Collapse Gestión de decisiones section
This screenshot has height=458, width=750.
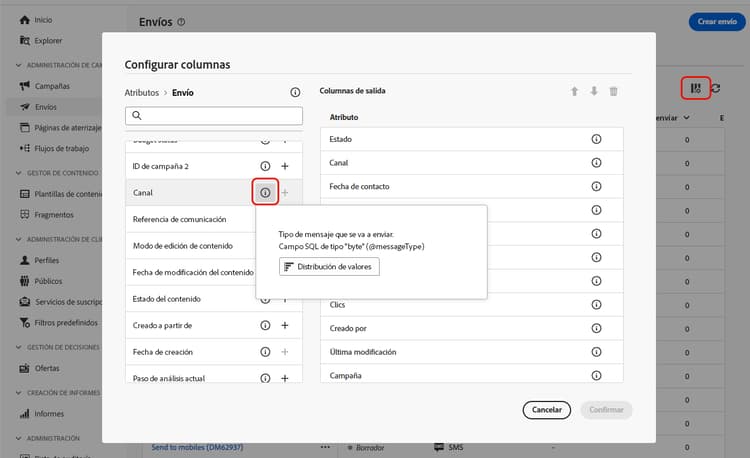[19, 347]
